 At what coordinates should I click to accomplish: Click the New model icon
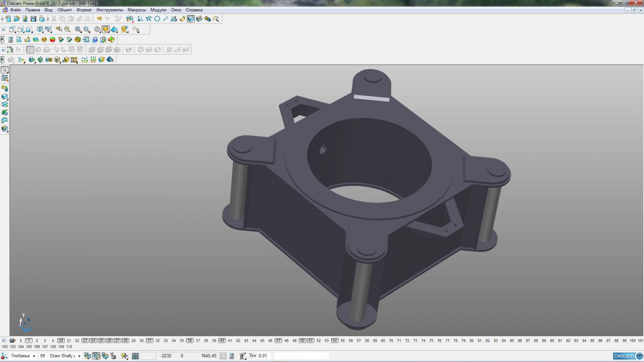pos(9,18)
